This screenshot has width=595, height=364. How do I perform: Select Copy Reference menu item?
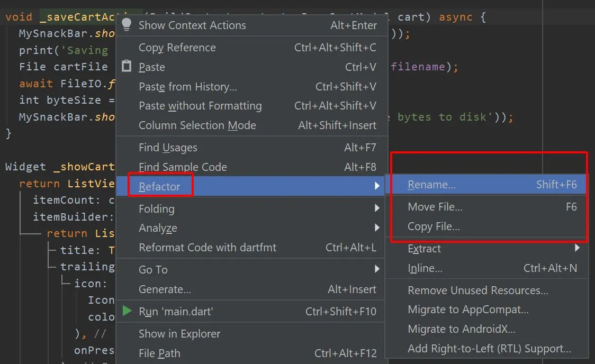pyautogui.click(x=177, y=48)
